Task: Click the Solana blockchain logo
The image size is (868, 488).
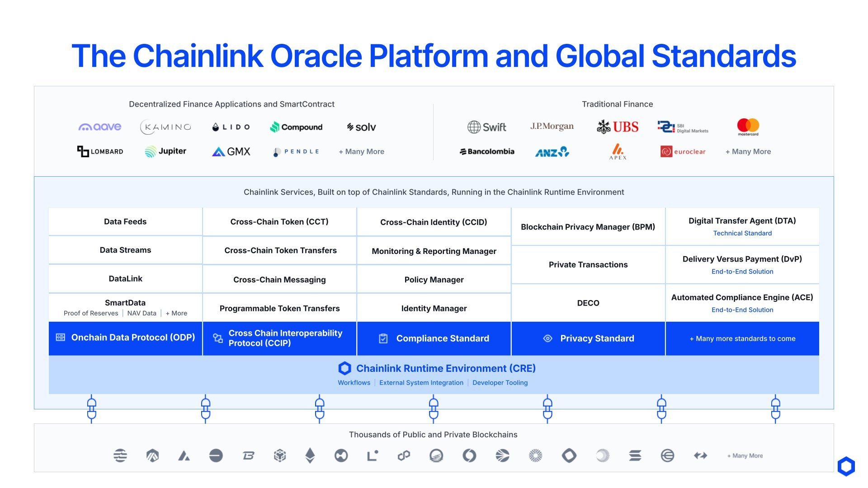Action: (x=635, y=455)
